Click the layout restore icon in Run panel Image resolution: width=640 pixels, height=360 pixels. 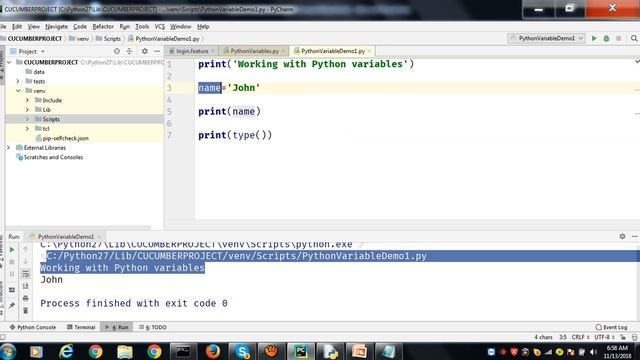[x=12, y=290]
